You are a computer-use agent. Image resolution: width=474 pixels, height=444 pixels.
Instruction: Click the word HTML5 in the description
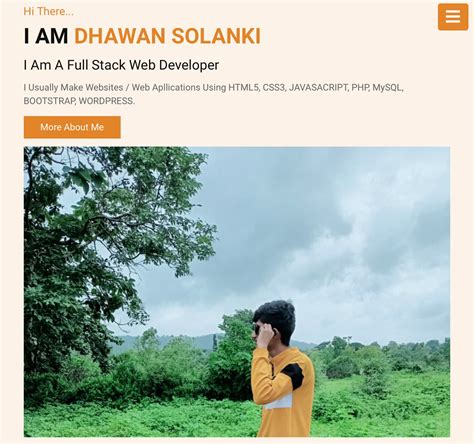click(x=244, y=88)
